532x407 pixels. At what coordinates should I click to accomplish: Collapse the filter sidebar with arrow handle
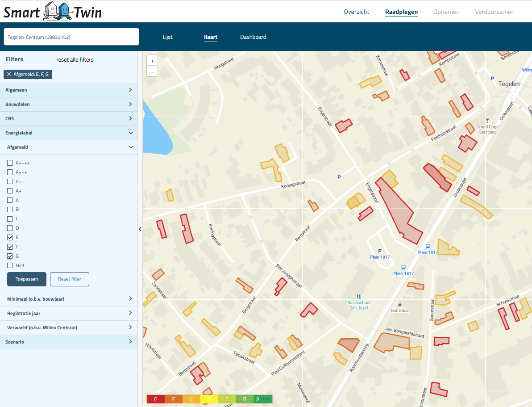point(140,229)
